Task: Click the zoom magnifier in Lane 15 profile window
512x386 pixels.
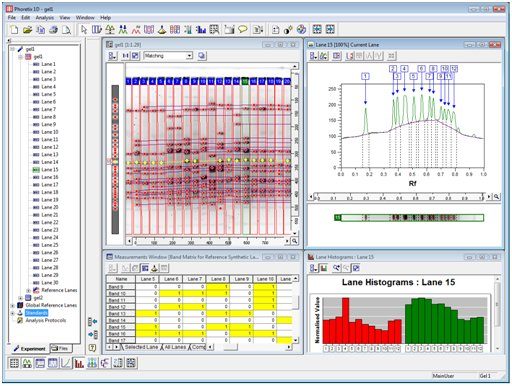Action: click(496, 197)
